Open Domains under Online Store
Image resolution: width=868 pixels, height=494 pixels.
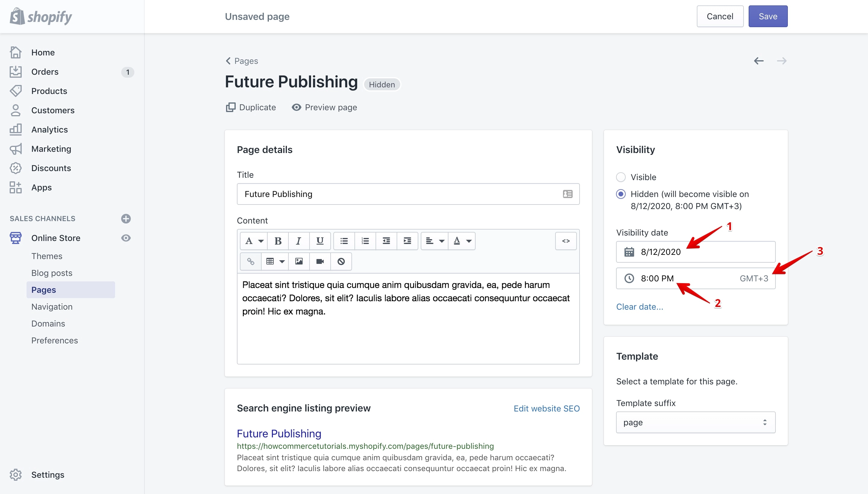(x=48, y=324)
